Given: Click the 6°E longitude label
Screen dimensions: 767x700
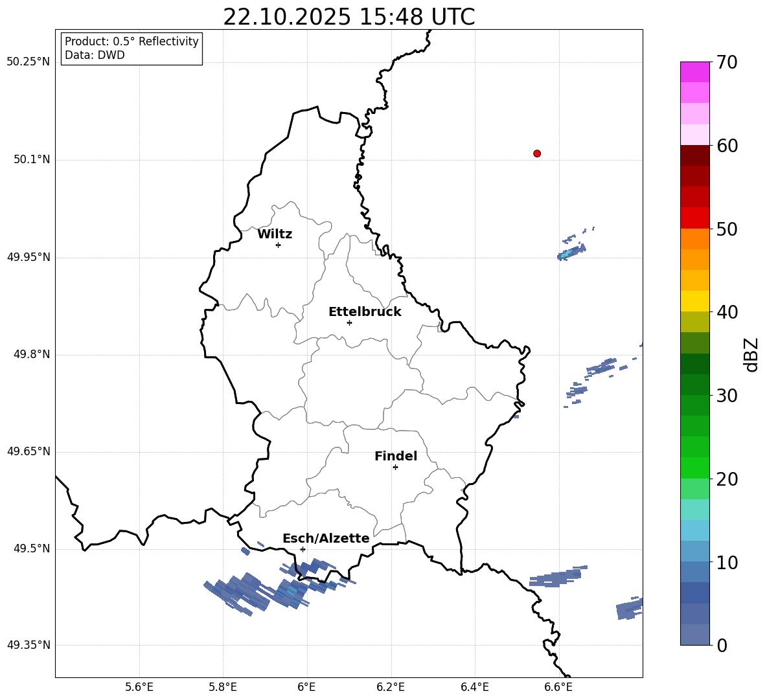Looking at the screenshot, I should pyautogui.click(x=306, y=687).
